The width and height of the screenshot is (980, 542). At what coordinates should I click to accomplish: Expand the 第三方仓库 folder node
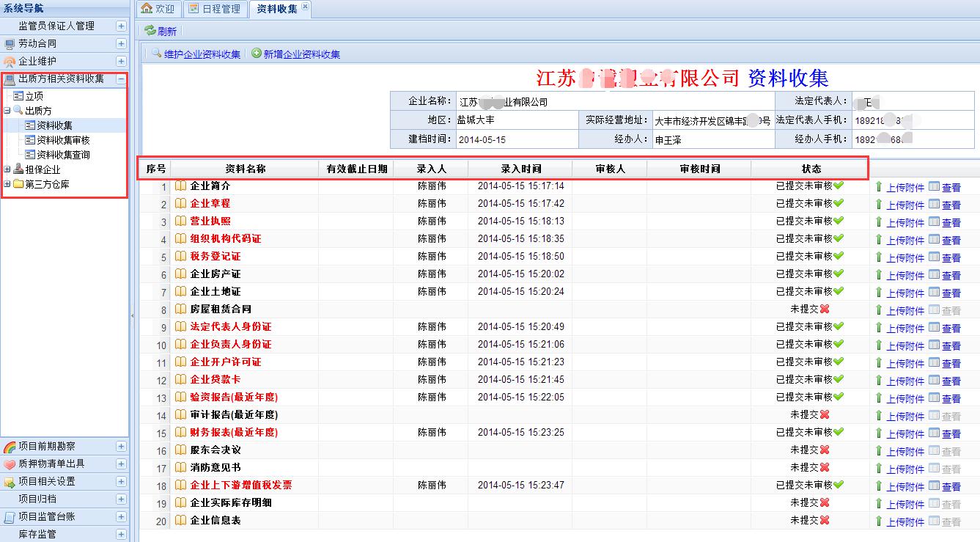point(7,184)
